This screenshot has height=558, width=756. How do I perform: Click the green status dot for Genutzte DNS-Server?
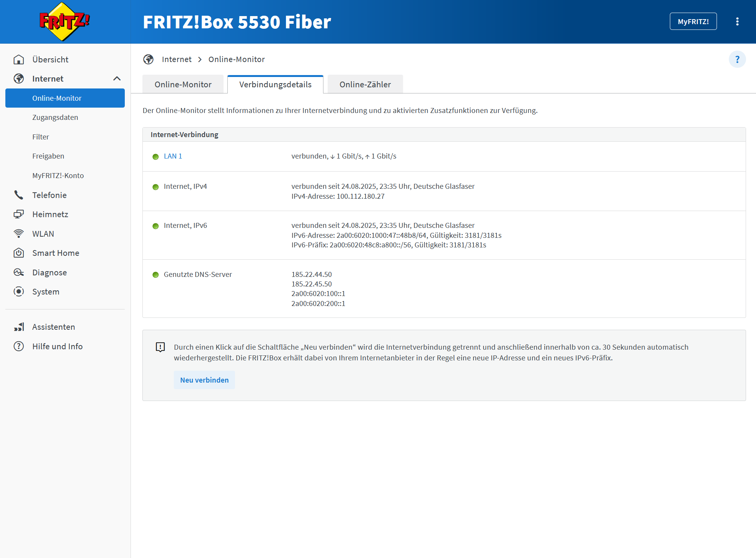155,275
